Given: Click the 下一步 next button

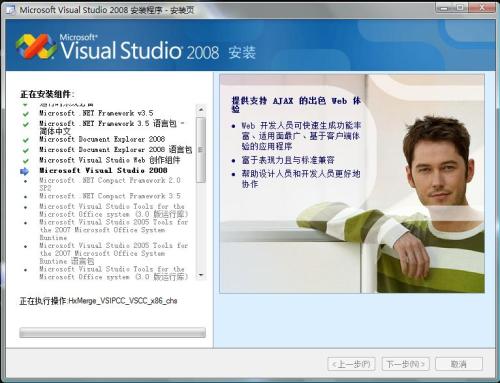Looking at the screenshot, I should [405, 364].
